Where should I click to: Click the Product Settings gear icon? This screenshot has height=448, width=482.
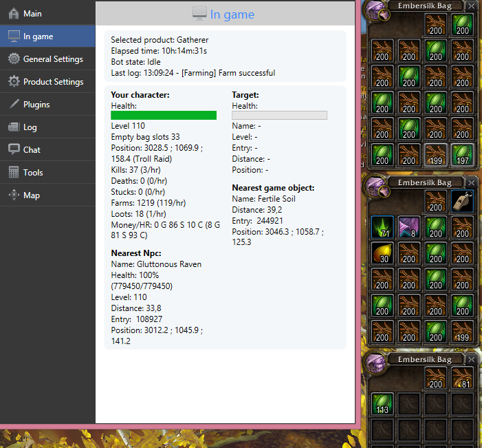[x=14, y=82]
